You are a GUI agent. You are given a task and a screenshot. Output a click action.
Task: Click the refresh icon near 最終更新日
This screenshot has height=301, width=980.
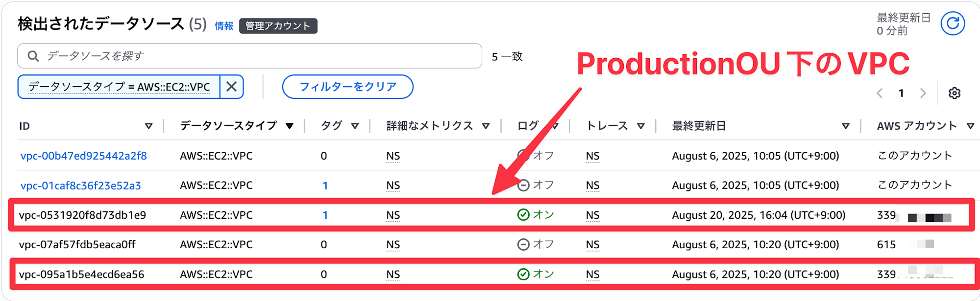point(953,23)
